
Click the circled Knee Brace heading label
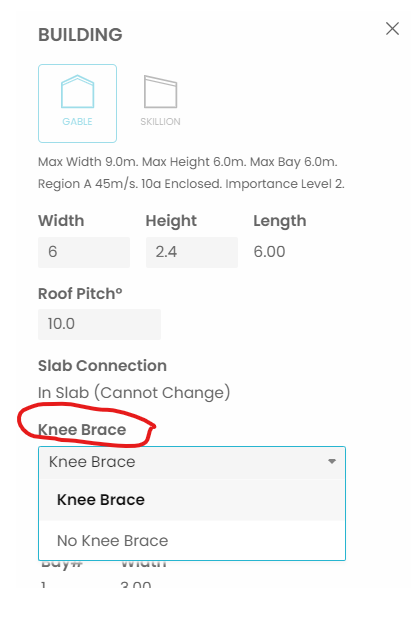[x=82, y=430]
